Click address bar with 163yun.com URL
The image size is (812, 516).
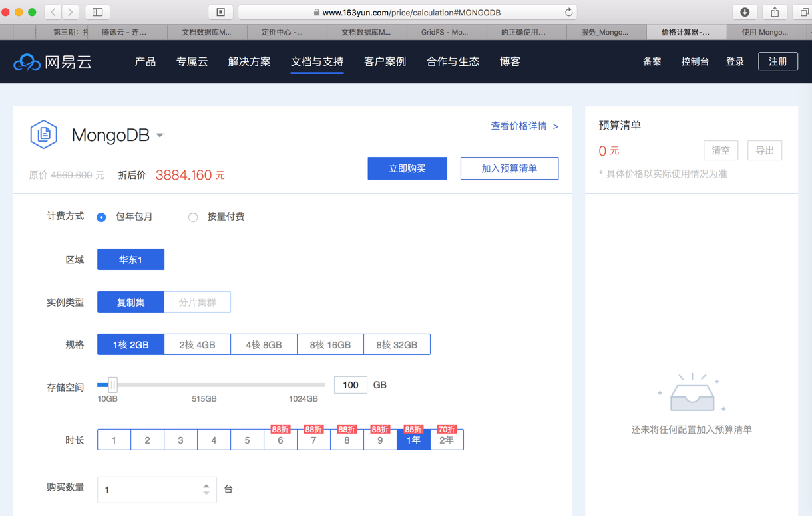point(407,12)
